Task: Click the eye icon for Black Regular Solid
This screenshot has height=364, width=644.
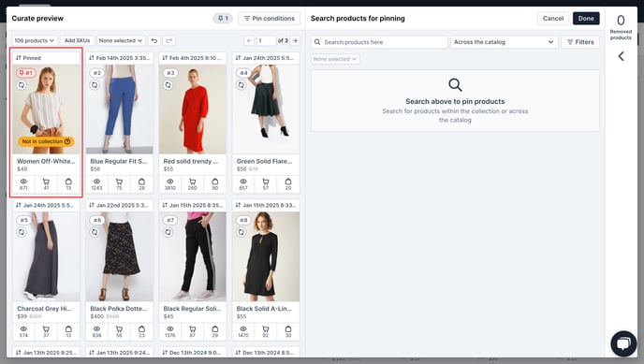Action: (170, 328)
